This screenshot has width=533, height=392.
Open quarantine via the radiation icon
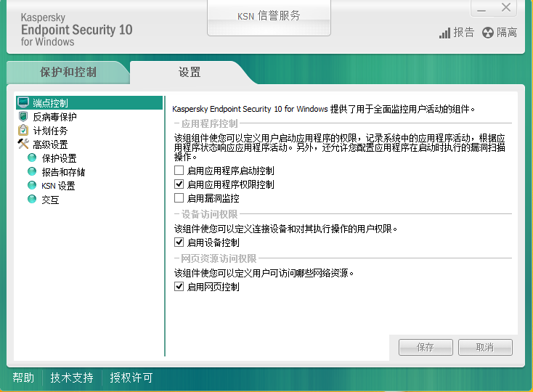click(x=488, y=33)
